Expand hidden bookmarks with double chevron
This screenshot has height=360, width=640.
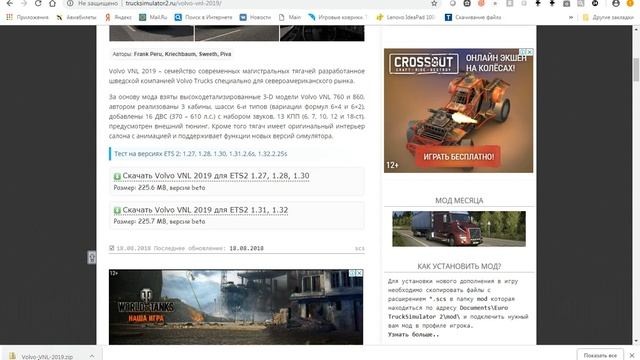pos(571,17)
